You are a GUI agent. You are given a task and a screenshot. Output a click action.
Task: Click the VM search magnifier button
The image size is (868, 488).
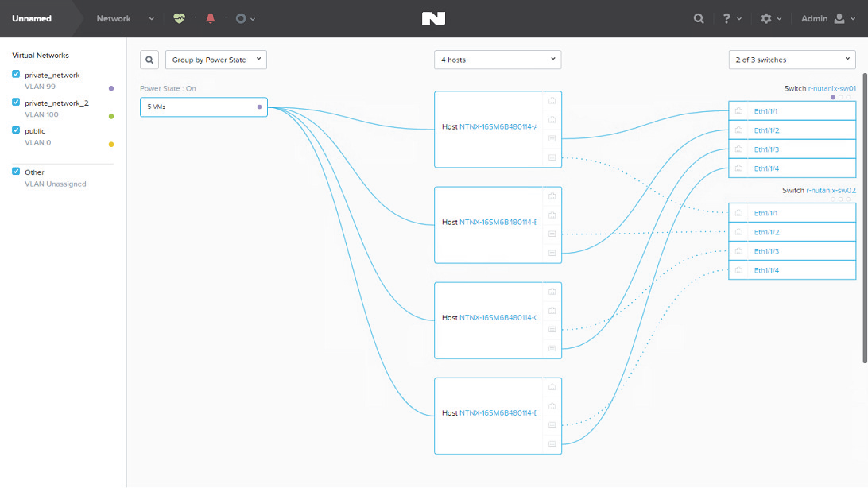[x=149, y=60]
